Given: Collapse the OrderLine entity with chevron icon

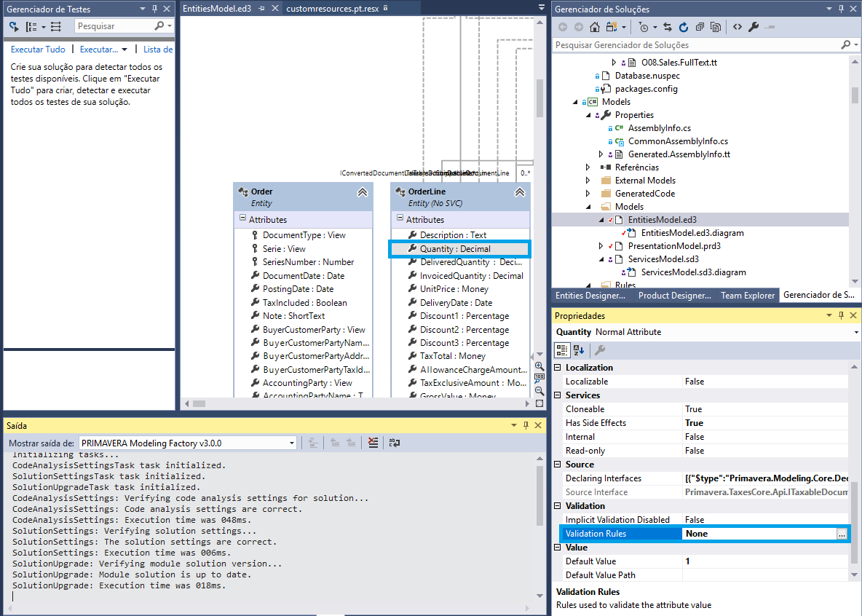Looking at the screenshot, I should (520, 192).
